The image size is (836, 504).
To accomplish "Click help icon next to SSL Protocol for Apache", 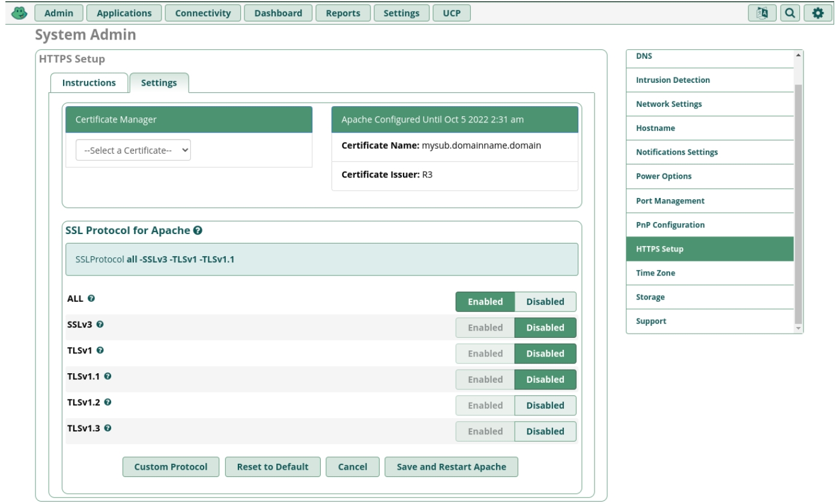I will pos(198,230).
